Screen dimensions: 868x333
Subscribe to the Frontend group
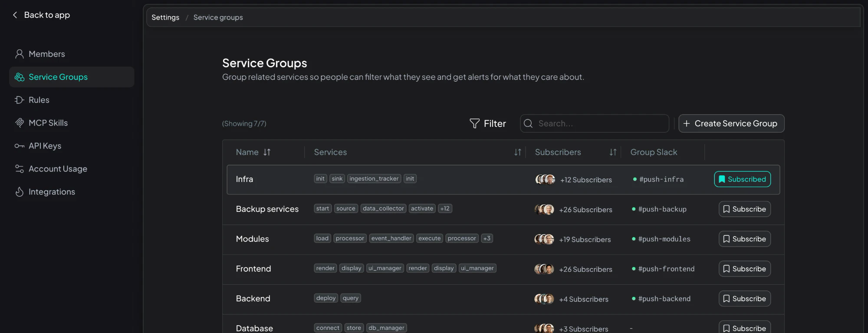tap(745, 269)
